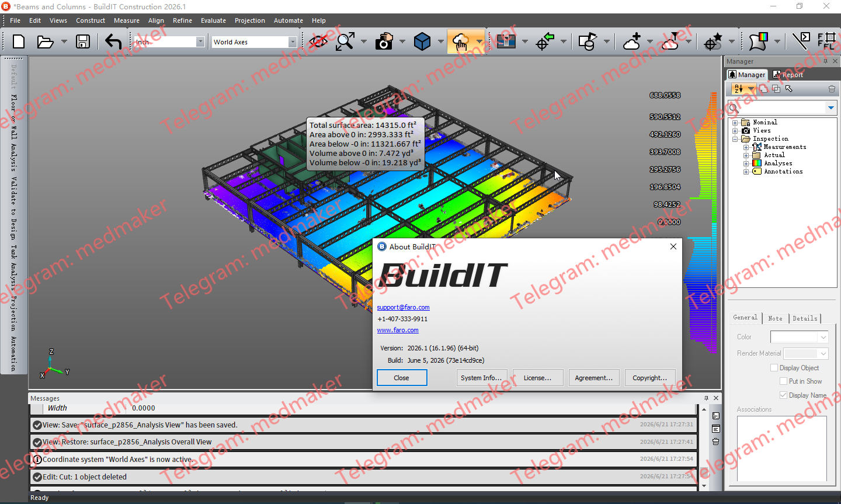Screen dimensions: 841x504
Task: Click the floor flatness FF FL tool
Action: [826, 41]
